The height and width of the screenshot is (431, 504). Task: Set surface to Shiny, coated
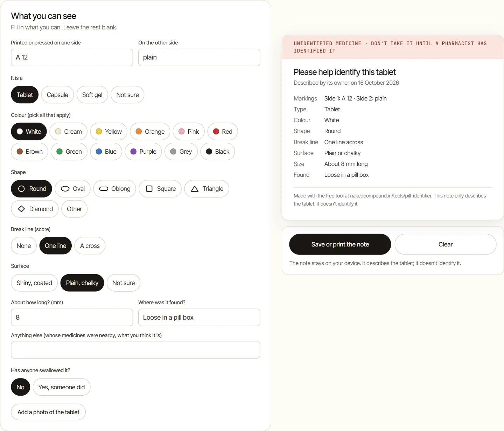tap(34, 283)
